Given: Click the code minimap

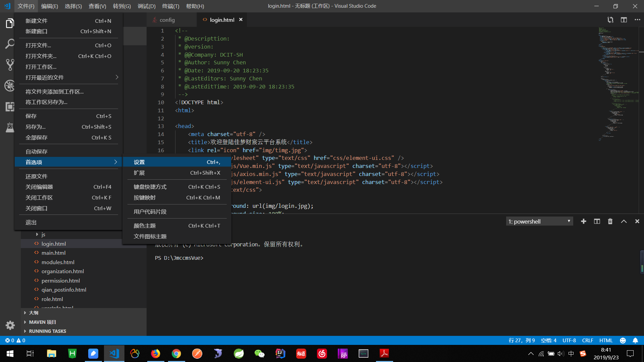Looking at the screenshot, I should pyautogui.click(x=618, y=84).
